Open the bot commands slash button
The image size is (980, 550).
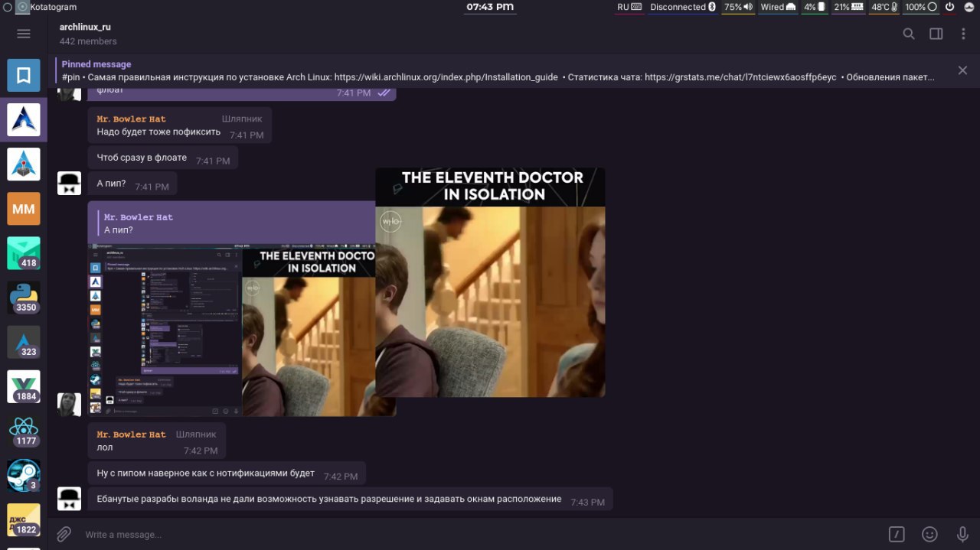point(897,535)
